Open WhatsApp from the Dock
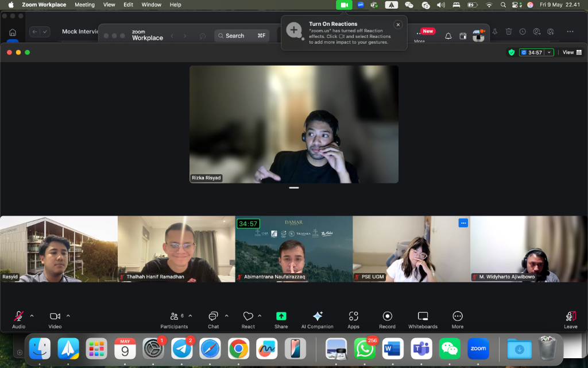 [365, 348]
